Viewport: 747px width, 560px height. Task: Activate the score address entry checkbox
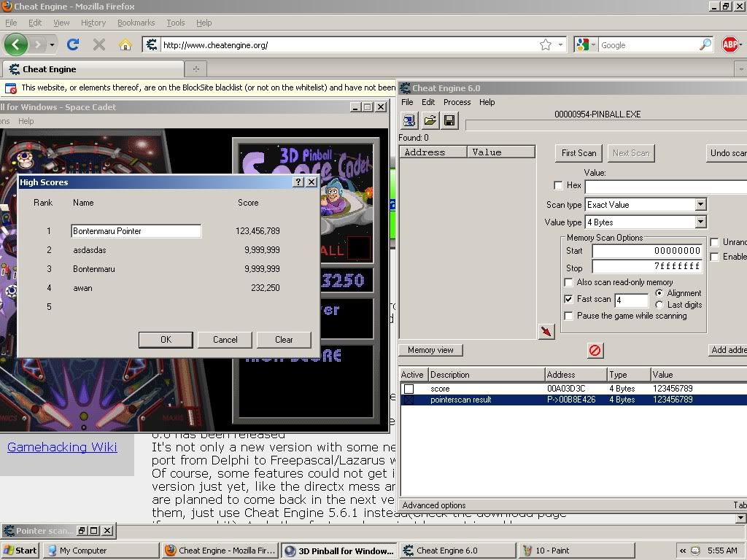(409, 389)
